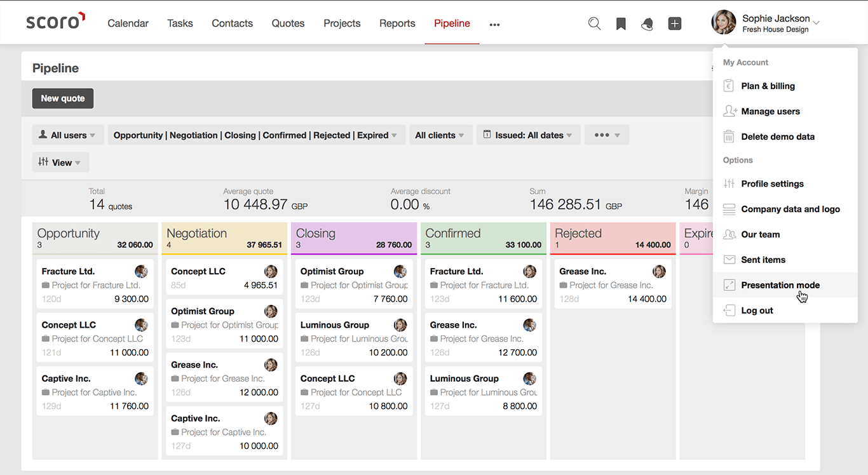Open the quote status filter dropdown
The image size is (868, 475).
257,135
